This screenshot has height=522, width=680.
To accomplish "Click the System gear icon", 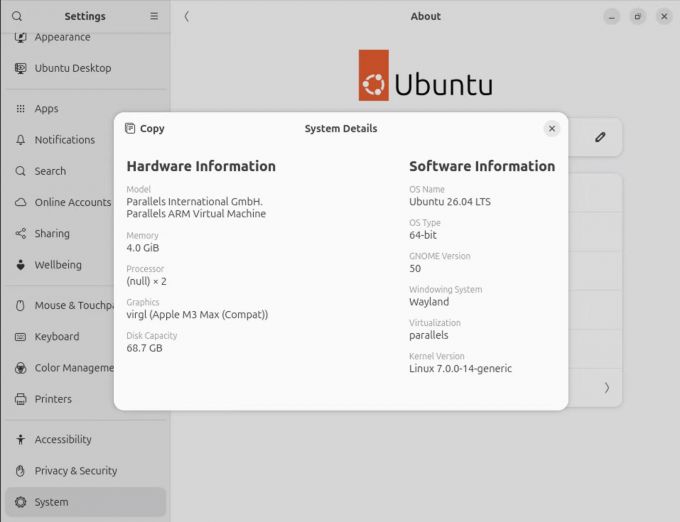I will pyautogui.click(x=20, y=502).
